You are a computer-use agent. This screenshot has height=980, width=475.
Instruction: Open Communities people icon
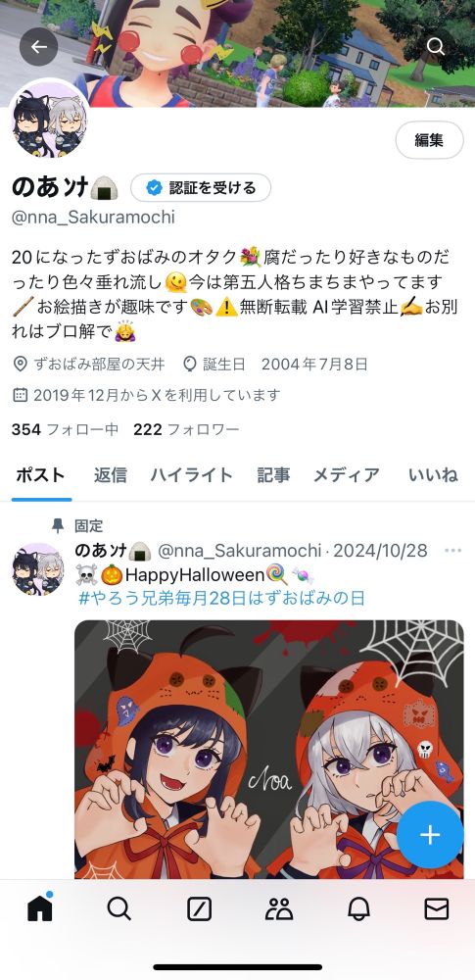(x=279, y=909)
